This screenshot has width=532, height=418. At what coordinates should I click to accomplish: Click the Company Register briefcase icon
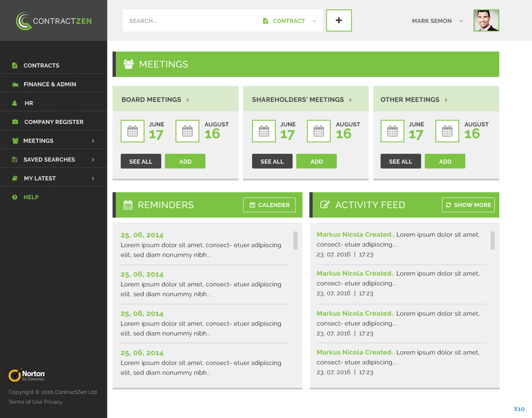click(15, 122)
